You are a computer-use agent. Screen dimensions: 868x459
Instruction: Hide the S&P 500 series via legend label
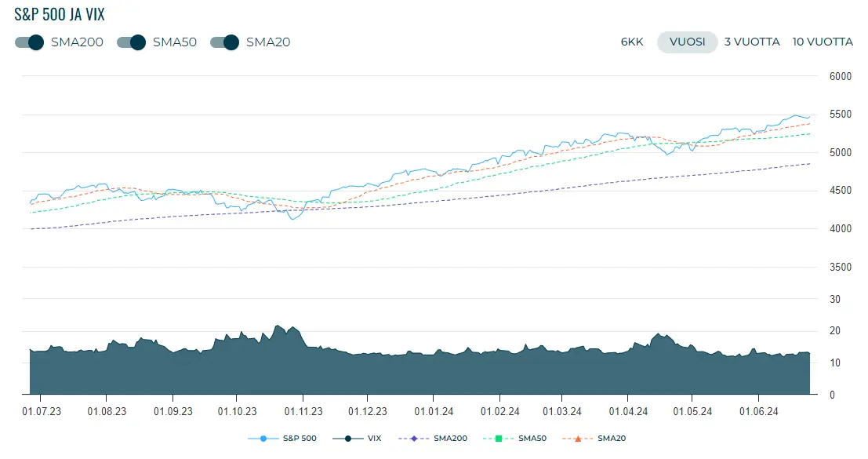point(300,439)
